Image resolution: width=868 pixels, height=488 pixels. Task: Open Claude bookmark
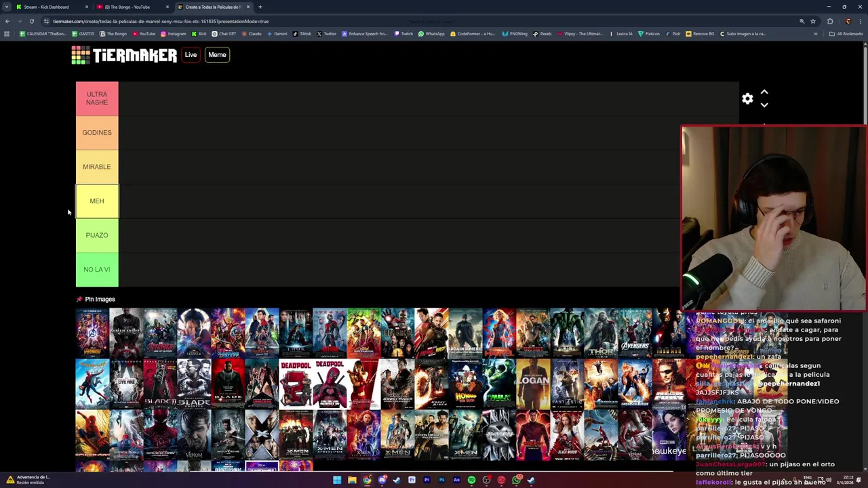[252, 34]
